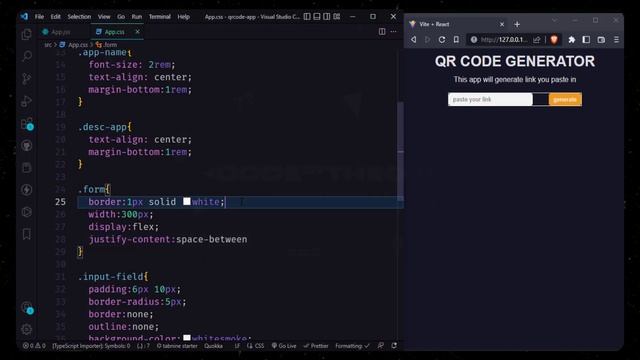Viewport: 640px width, 360px height.
Task: Click TypeScript Importer Symbols status item
Action: pyautogui.click(x=91, y=346)
